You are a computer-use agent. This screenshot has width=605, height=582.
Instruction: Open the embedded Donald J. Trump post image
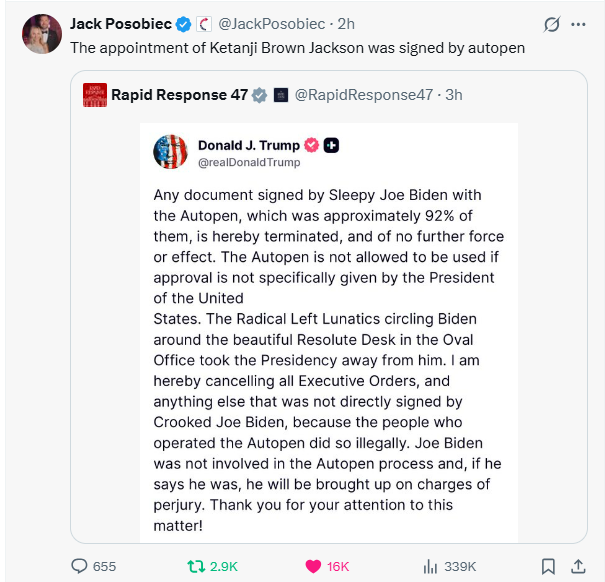[x=328, y=332]
